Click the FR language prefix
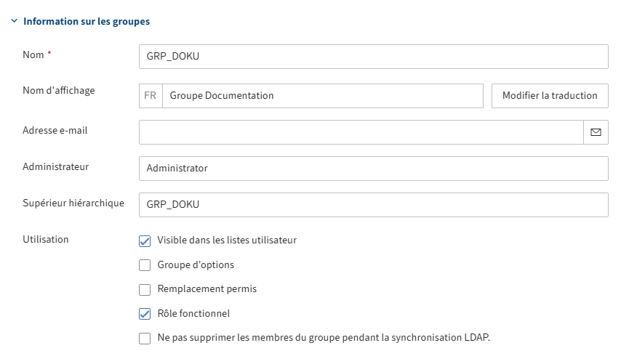This screenshot has width=621, height=364. tap(151, 96)
